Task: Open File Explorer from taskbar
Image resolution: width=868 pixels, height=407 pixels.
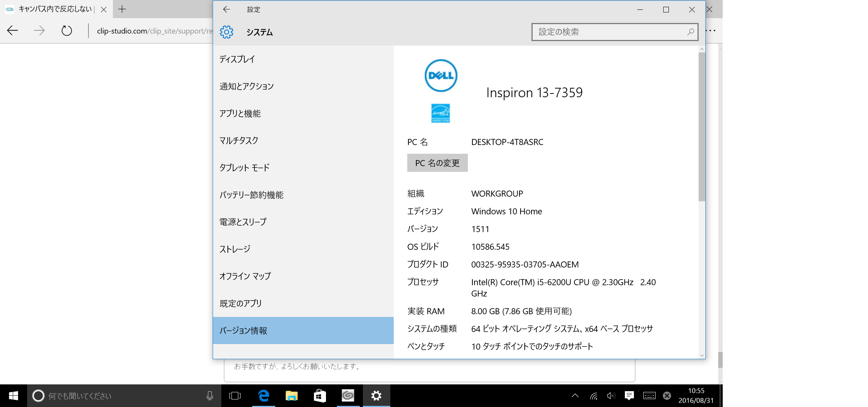Action: [291, 396]
